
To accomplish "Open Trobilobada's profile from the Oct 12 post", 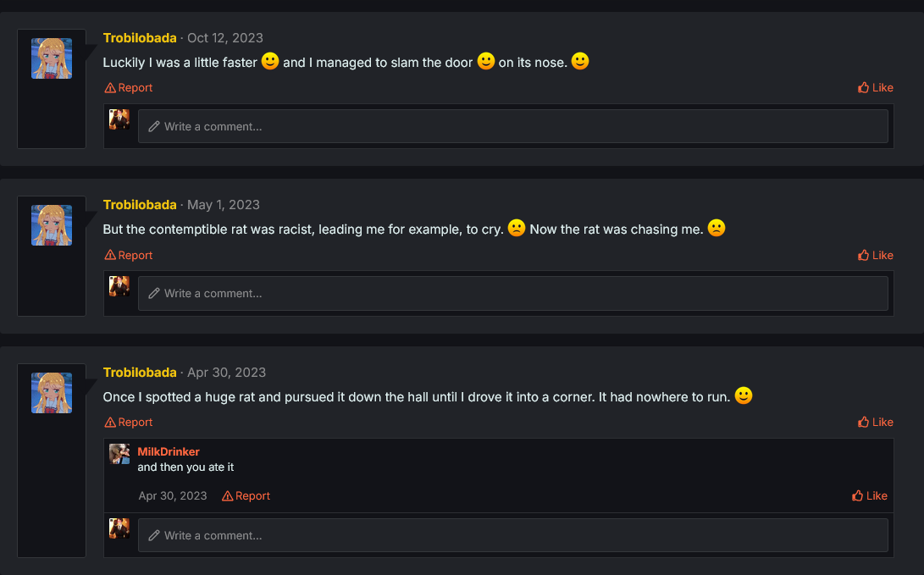I will click(140, 38).
